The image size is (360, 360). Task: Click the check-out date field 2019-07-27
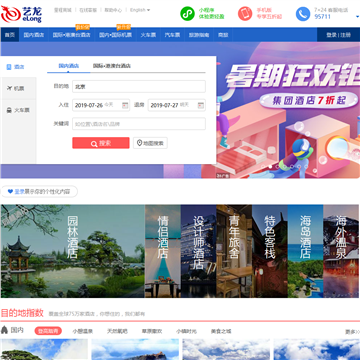177,105
